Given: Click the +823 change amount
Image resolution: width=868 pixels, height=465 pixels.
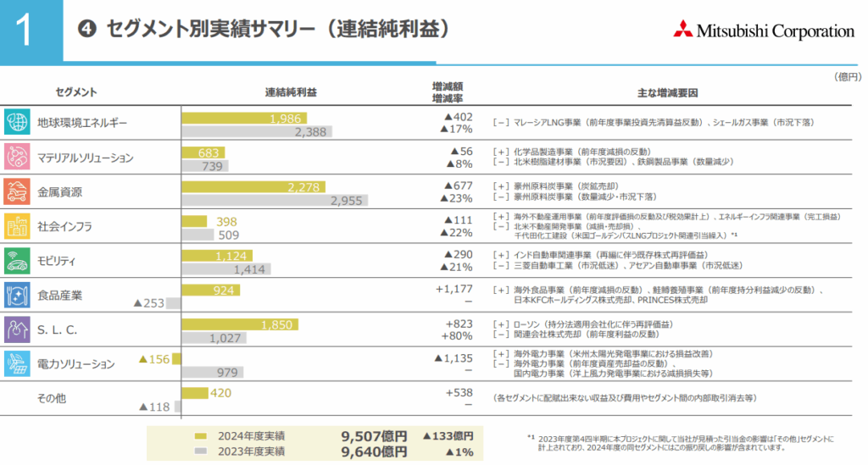Looking at the screenshot, I should [459, 324].
